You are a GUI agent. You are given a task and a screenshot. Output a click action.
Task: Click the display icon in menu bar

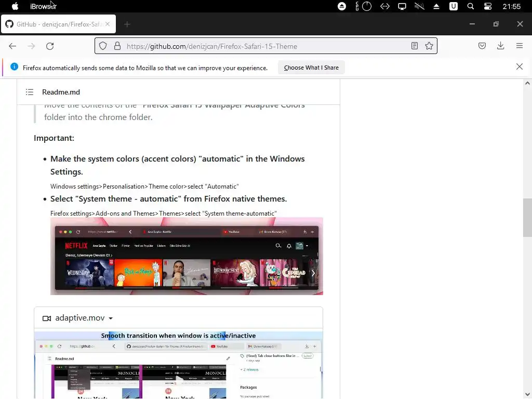[402, 6]
